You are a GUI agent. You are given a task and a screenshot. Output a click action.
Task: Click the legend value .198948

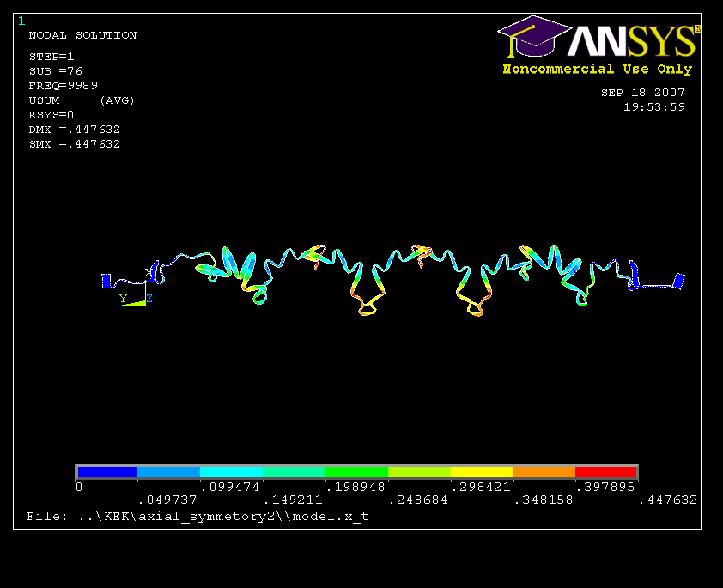(356, 487)
